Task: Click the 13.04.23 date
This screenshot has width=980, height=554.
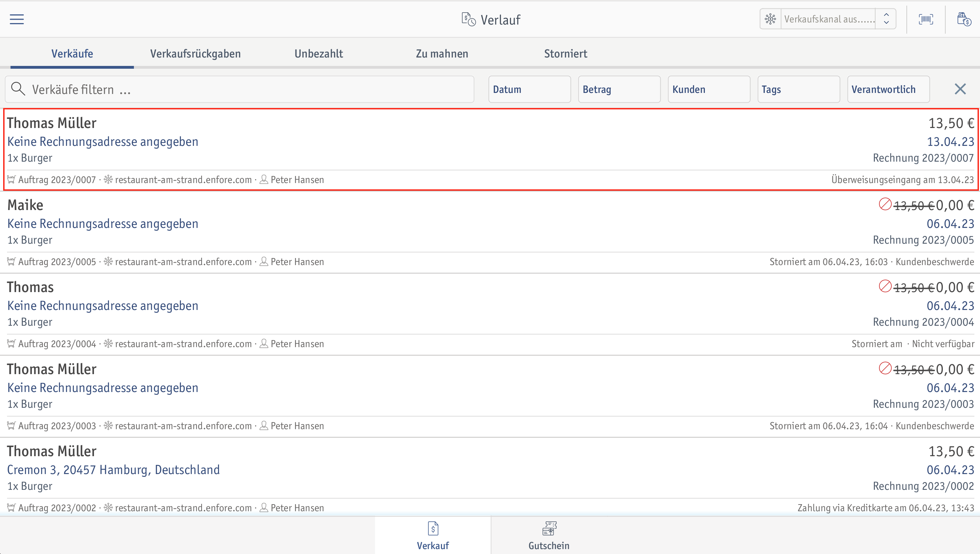Action: (950, 142)
